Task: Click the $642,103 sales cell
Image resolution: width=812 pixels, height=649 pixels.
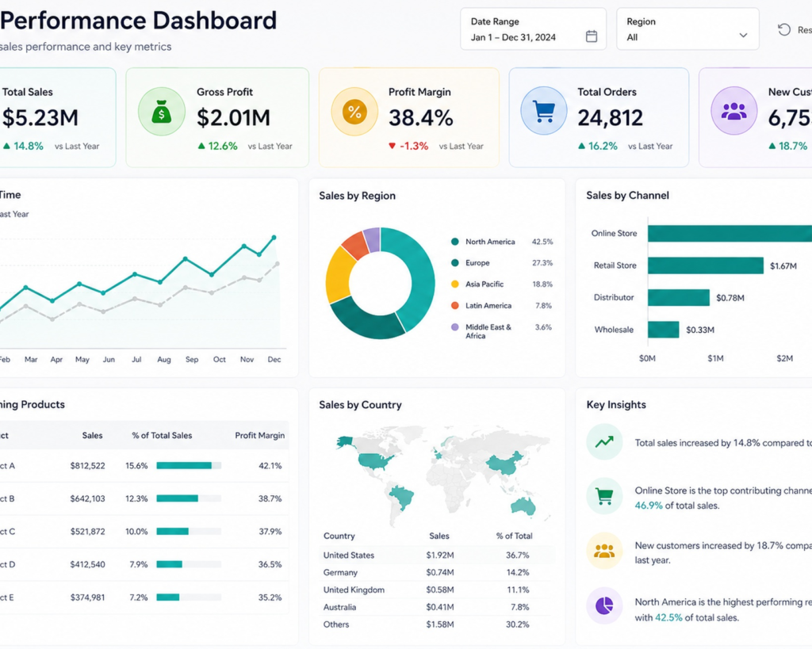Action: click(87, 498)
